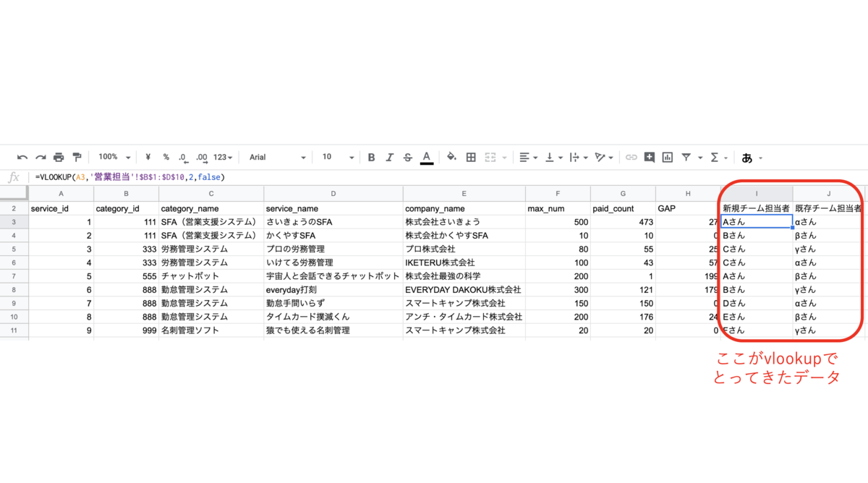
Task: Insert a chart
Action: point(668,157)
